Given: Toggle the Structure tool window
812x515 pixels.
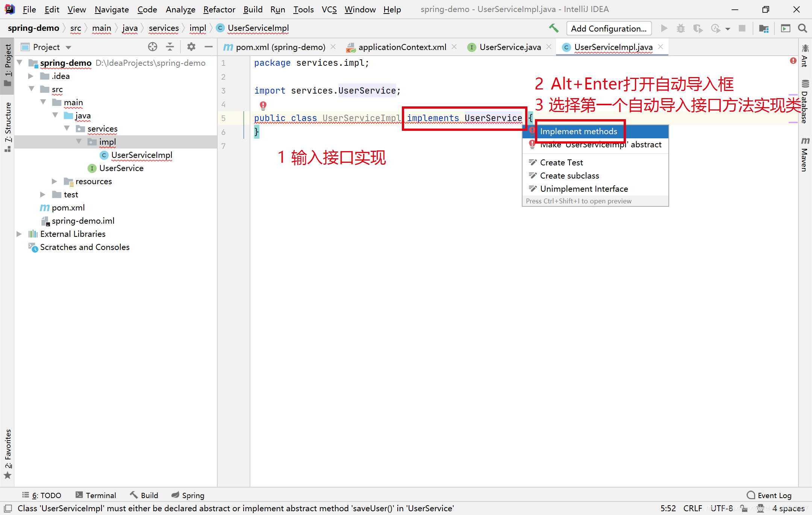Looking at the screenshot, I should coord(8,126).
